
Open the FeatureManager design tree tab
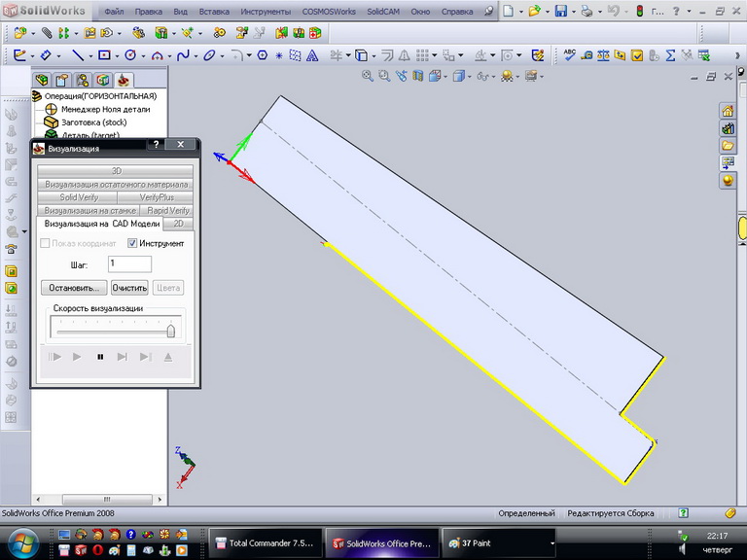[x=42, y=80]
